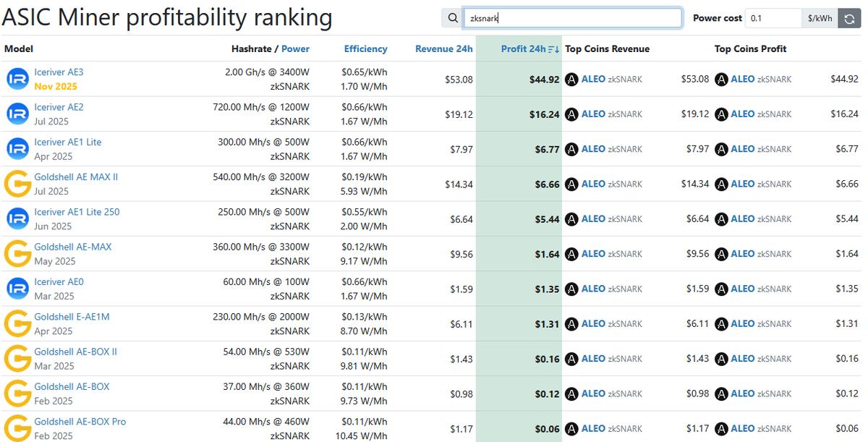Click the Top Coins Profit header
This screenshot has width=868, height=442.
(x=750, y=49)
